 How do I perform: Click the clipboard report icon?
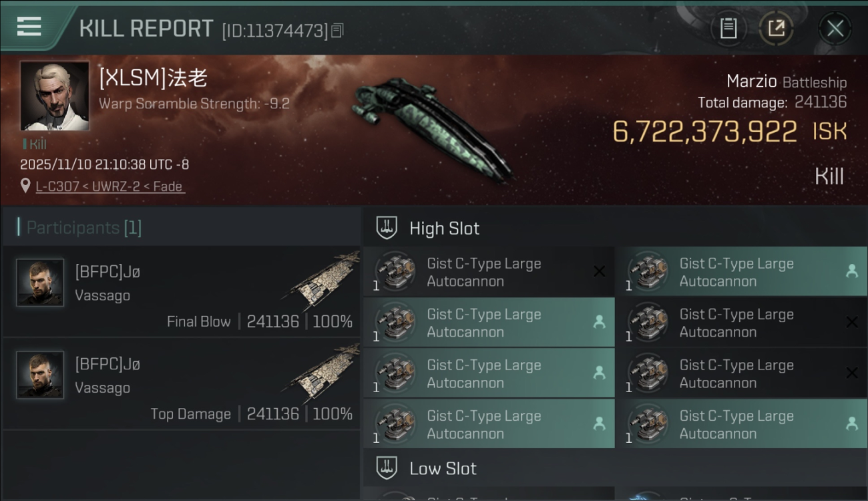pyautogui.click(x=728, y=28)
